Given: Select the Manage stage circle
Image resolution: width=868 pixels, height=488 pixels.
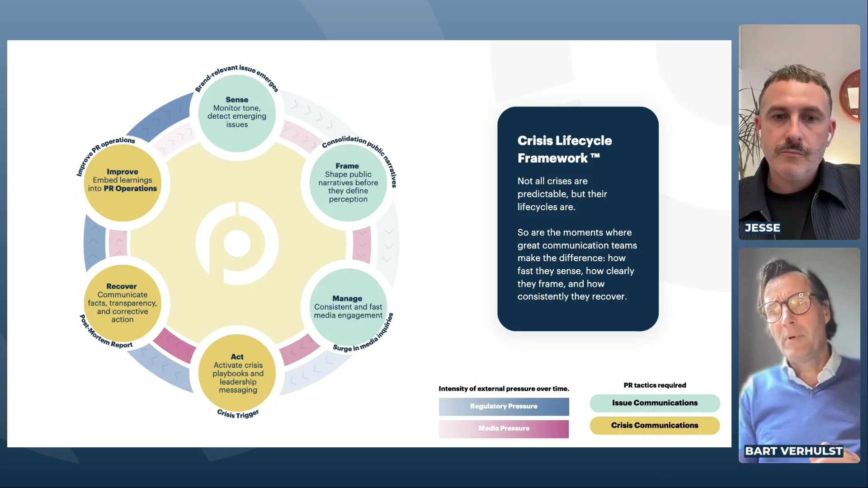Looking at the screenshot, I should (x=348, y=307).
